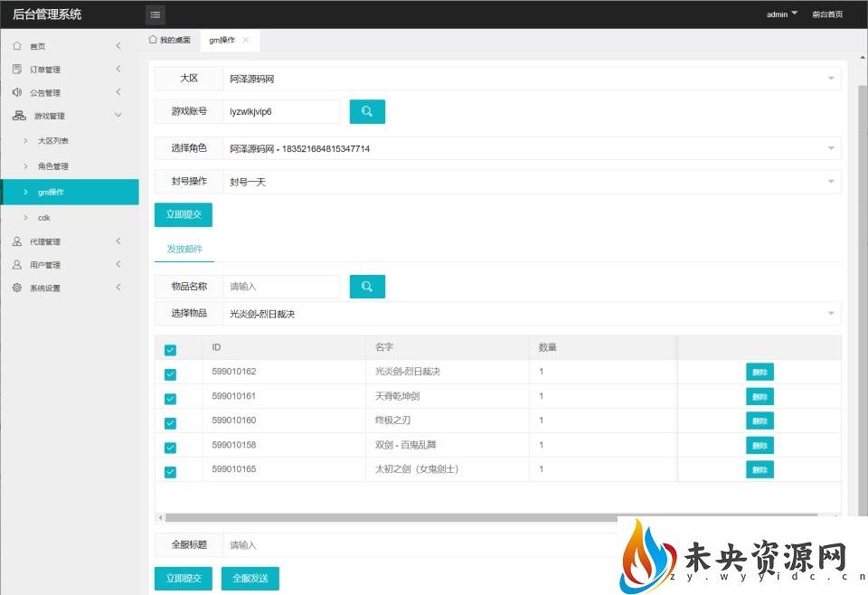The image size is (868, 595).
Task: Uncheck the row for item 599010162
Action: pos(170,373)
